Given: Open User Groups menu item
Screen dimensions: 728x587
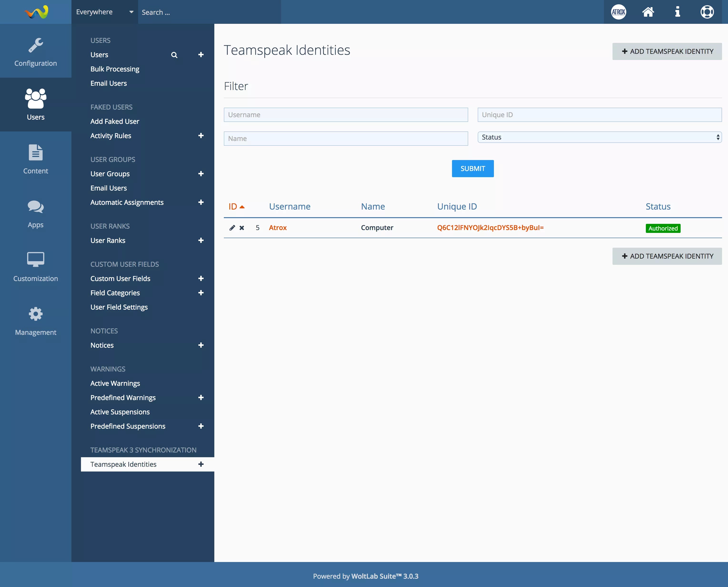Looking at the screenshot, I should pos(110,174).
